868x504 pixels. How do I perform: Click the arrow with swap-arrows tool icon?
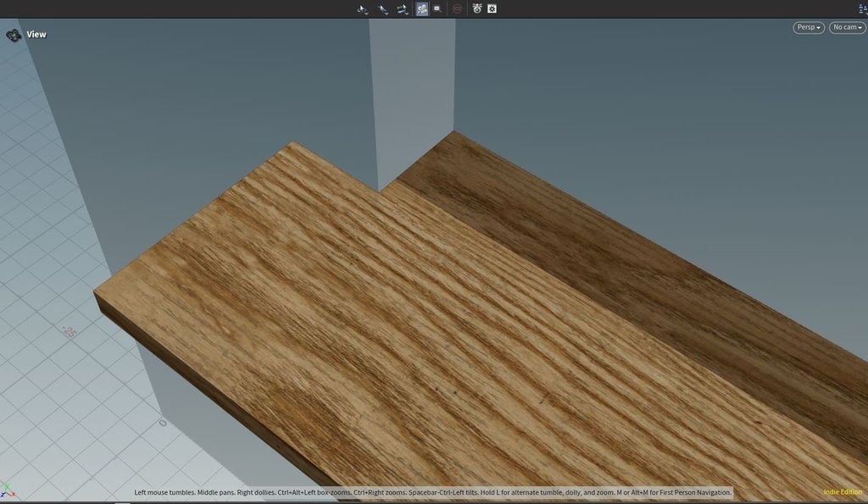pos(403,8)
